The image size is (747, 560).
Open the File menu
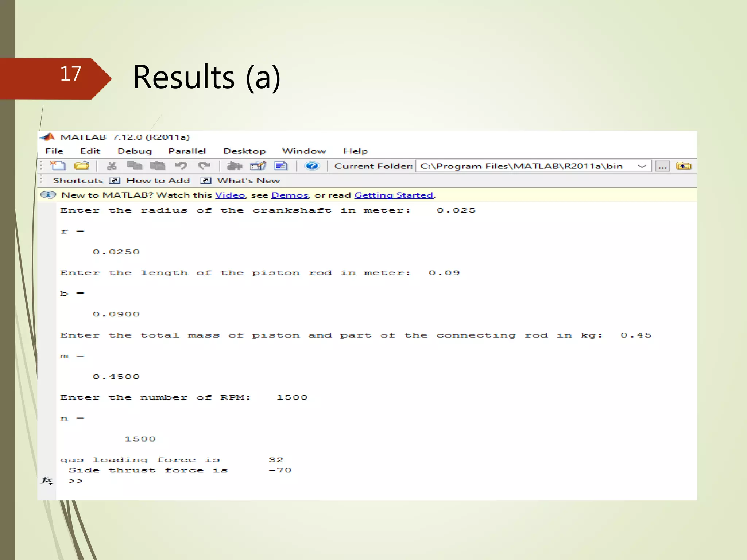tap(54, 151)
